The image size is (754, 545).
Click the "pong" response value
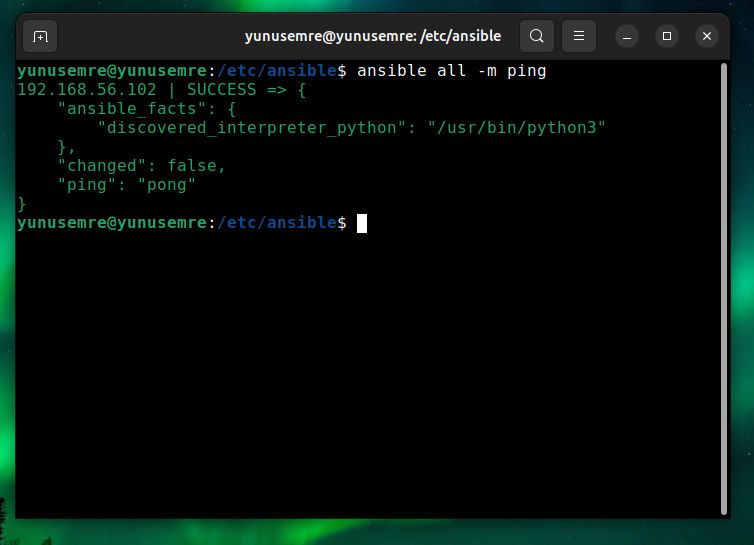(166, 185)
